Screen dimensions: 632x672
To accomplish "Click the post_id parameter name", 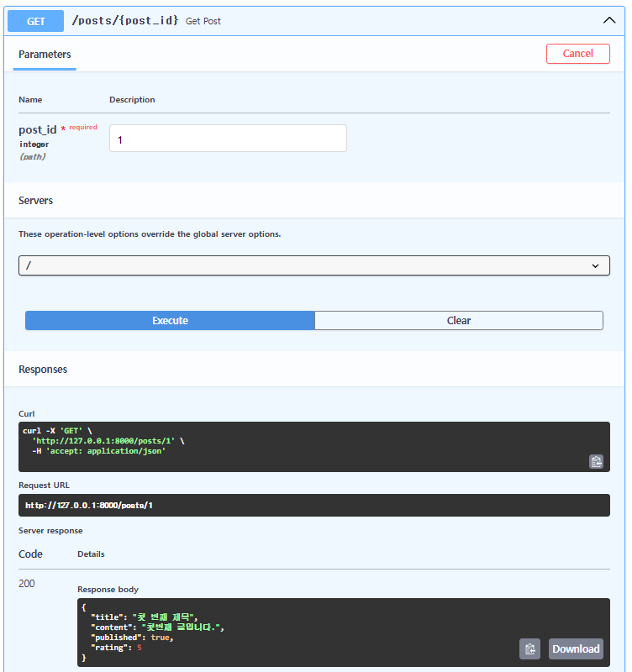I will (38, 130).
